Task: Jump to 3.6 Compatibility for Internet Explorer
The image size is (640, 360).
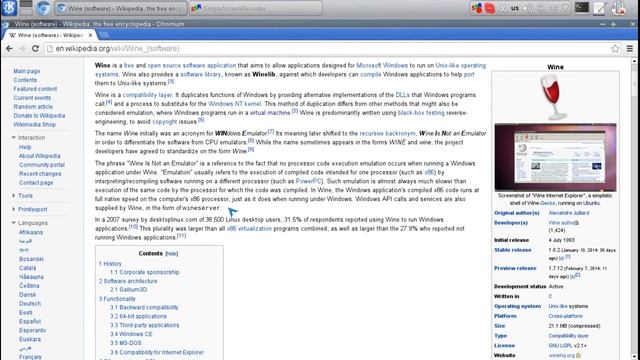Action: [x=157, y=352]
